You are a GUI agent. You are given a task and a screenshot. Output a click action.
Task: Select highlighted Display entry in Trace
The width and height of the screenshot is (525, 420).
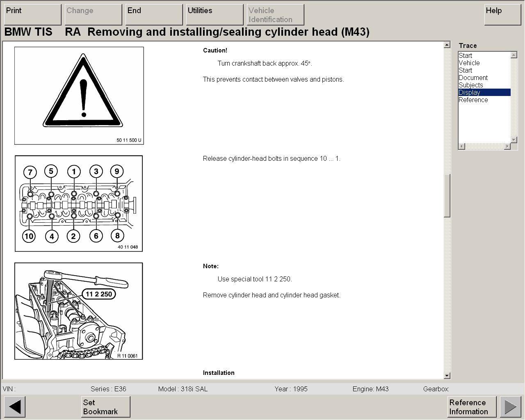click(484, 92)
